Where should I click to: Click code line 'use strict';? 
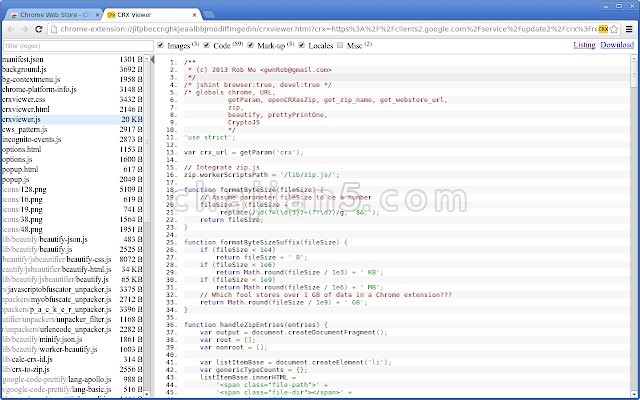210,137
